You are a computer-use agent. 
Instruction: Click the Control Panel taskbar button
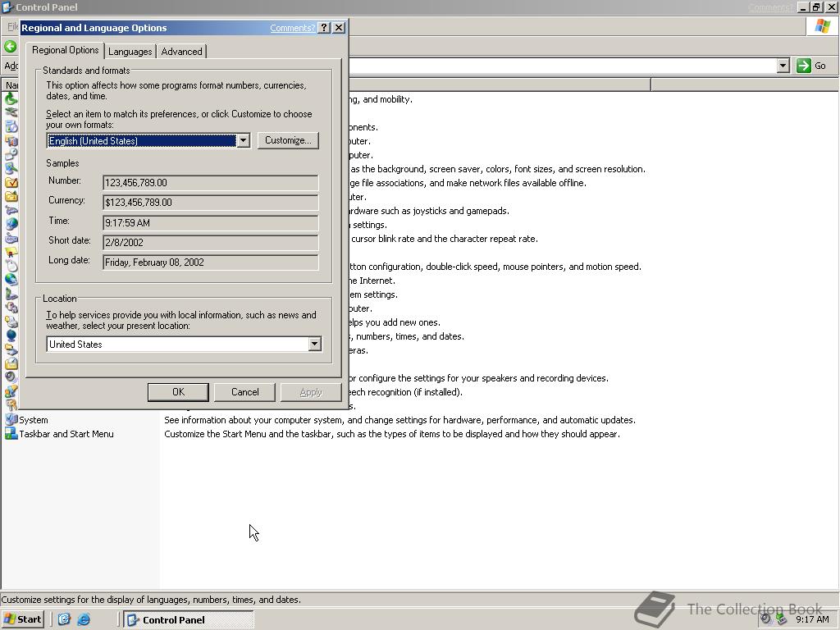coord(189,620)
